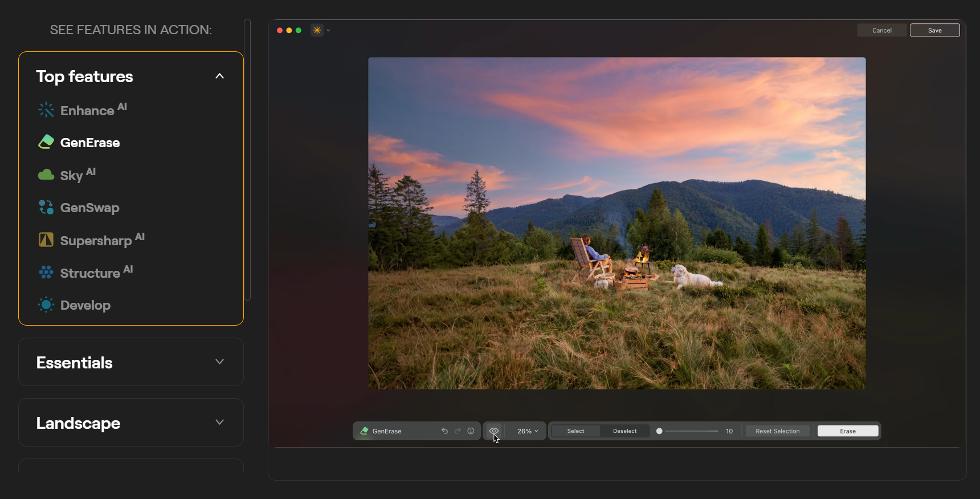Screen dimensions: 980x499
Task: Toggle the eye preview visibility button
Action: click(x=494, y=431)
